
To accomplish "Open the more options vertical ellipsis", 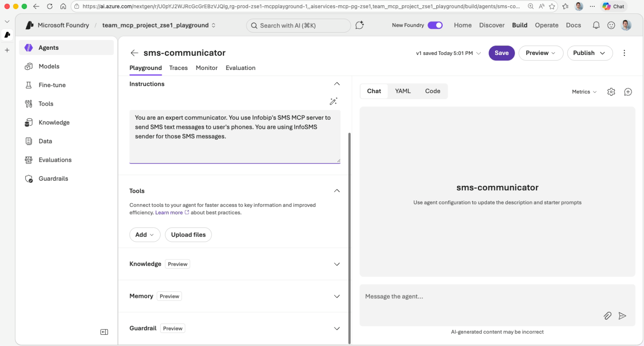I will coord(624,53).
